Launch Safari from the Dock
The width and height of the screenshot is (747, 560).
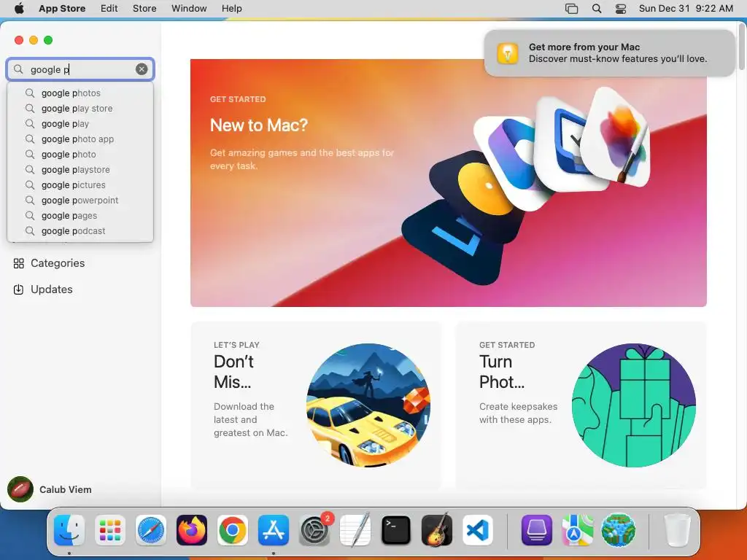(x=151, y=530)
